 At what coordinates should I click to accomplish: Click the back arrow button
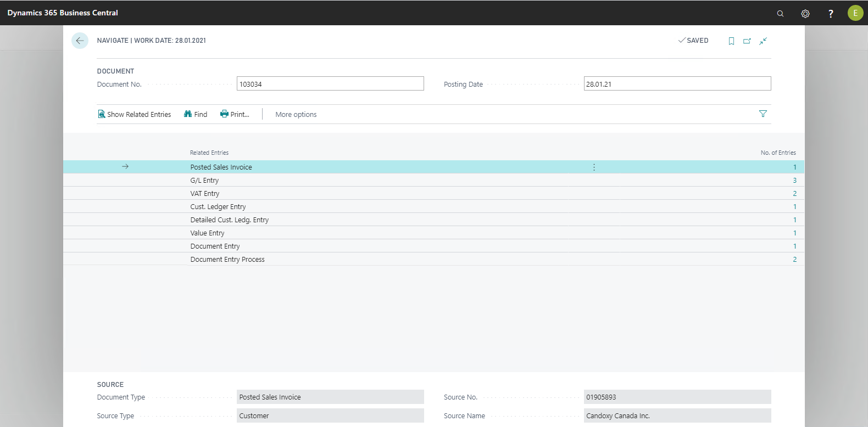(80, 41)
